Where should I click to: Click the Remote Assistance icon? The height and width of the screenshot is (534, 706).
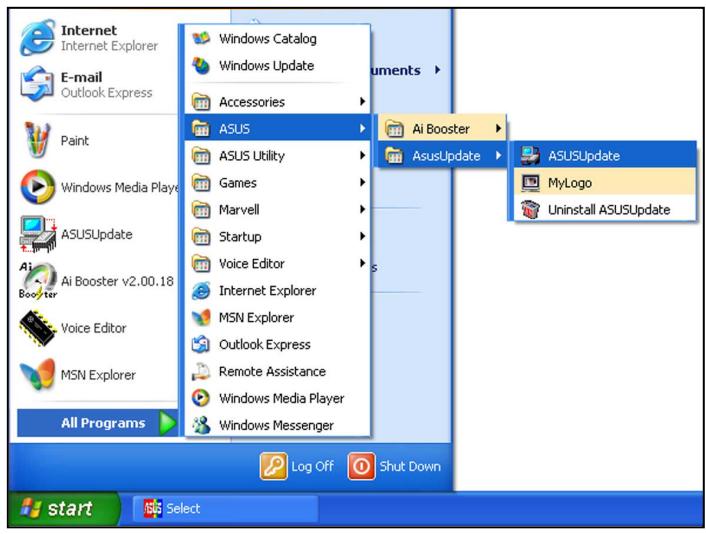[x=201, y=371]
